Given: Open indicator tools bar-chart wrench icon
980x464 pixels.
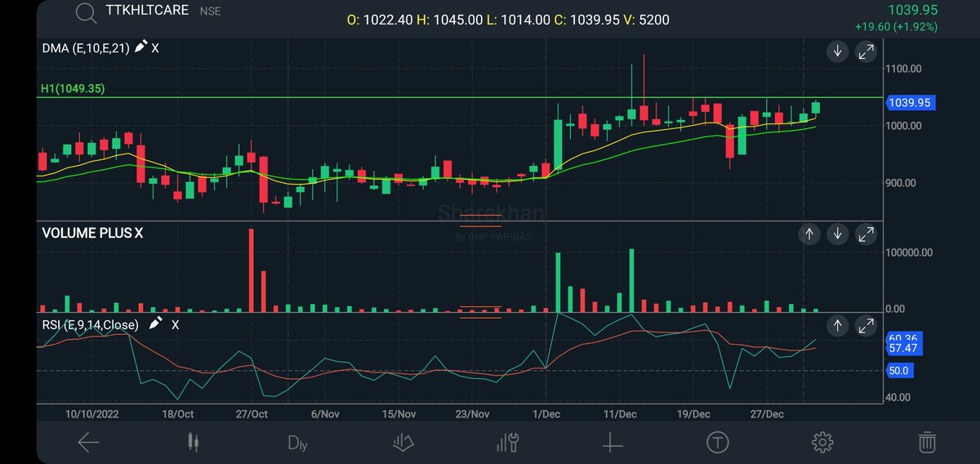Looking at the screenshot, I should (x=507, y=443).
